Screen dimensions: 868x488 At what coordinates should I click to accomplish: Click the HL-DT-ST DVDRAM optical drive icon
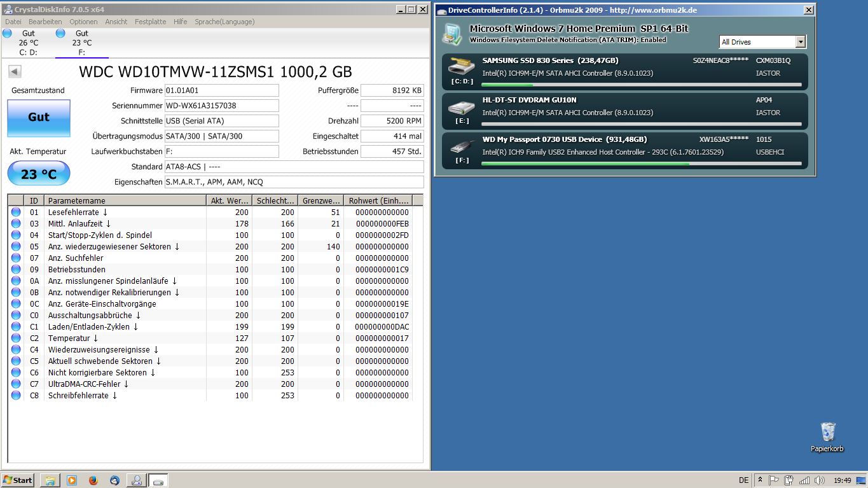[x=462, y=106]
